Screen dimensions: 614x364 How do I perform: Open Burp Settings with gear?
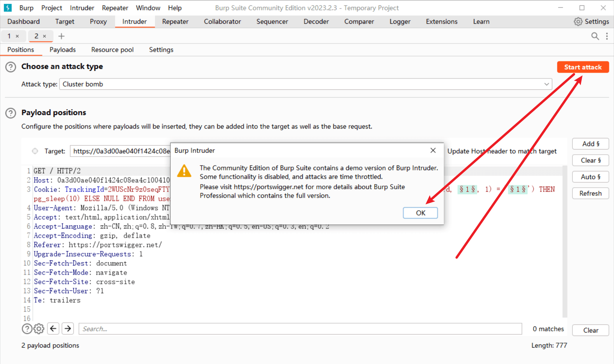(x=591, y=22)
